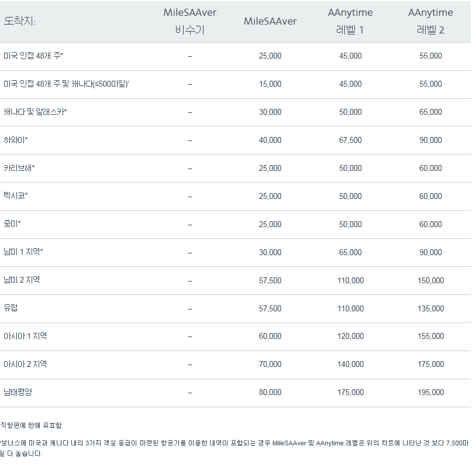Select the 135,000 value for 유럽
Viewport: 476px width, 467px height.
pos(430,308)
